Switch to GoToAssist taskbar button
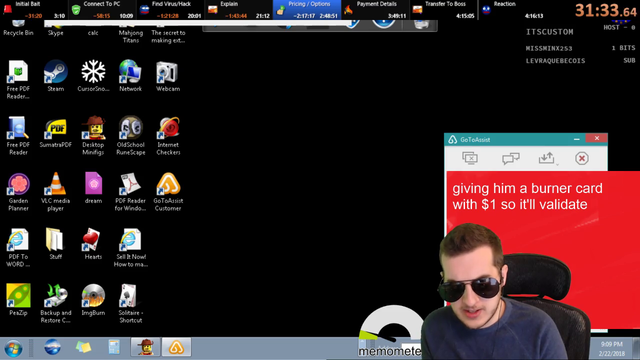This screenshot has width=640, height=360. [x=176, y=347]
